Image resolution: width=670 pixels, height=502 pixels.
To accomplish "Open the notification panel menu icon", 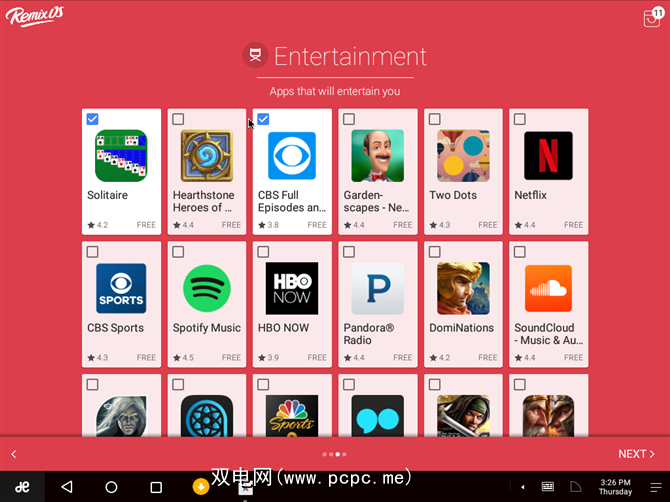I will 656,487.
